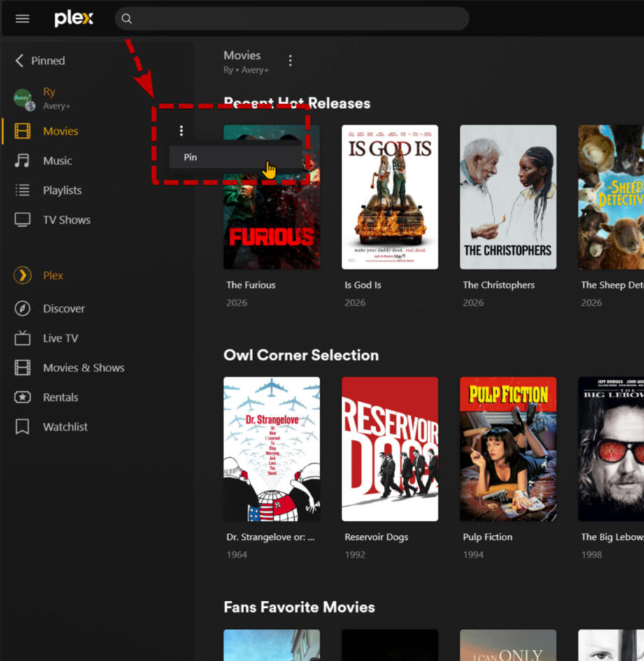Open TV Shows in the sidebar
This screenshot has width=644, height=661.
pos(66,220)
